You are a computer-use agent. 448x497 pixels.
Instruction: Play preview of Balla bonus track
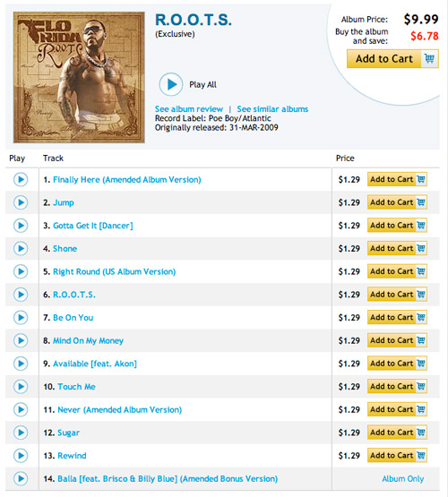pyautogui.click(x=21, y=478)
